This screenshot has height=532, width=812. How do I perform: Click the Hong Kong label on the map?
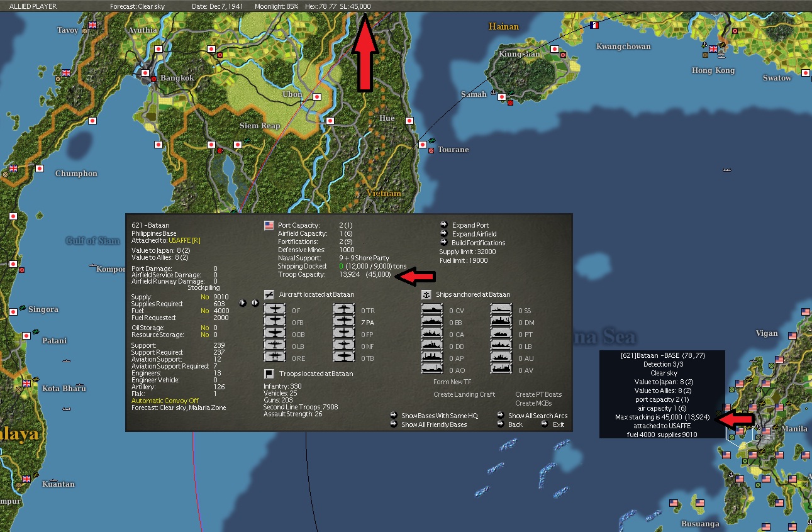[713, 70]
